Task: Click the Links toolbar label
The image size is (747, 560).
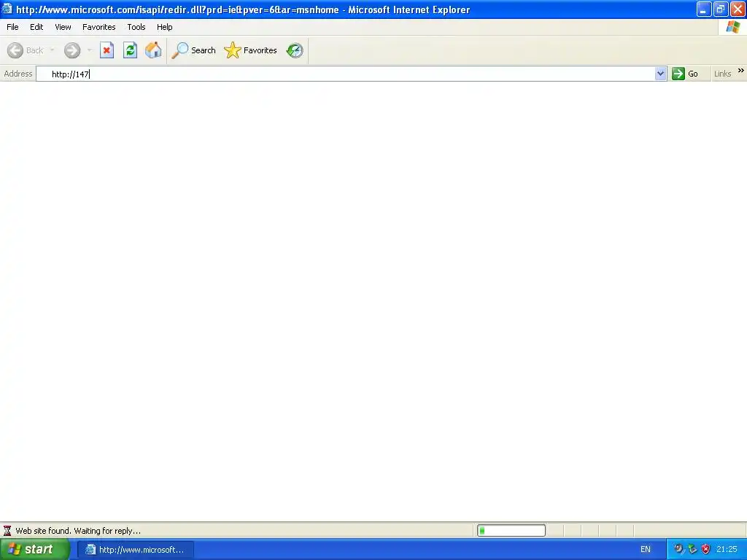Action: pyautogui.click(x=722, y=74)
